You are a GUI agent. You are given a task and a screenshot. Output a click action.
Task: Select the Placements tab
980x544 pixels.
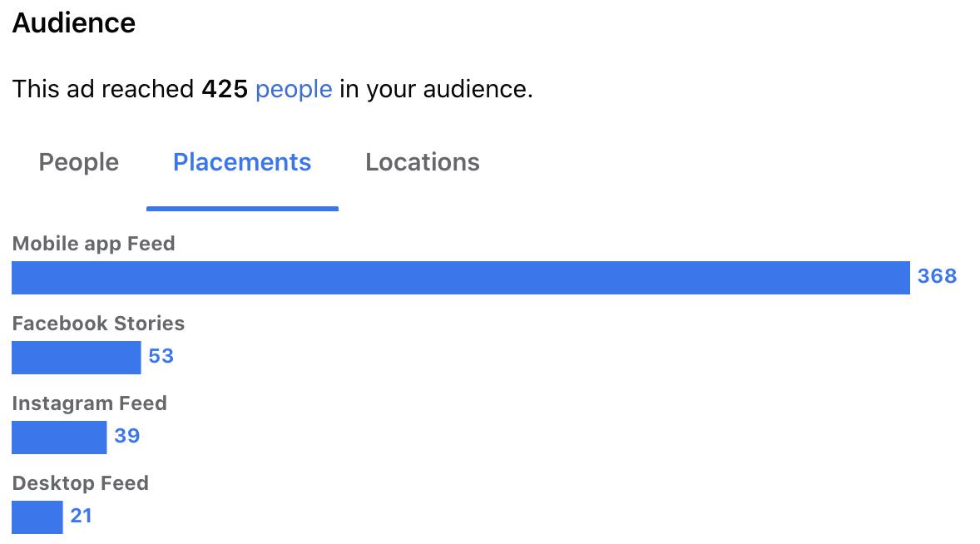point(242,162)
